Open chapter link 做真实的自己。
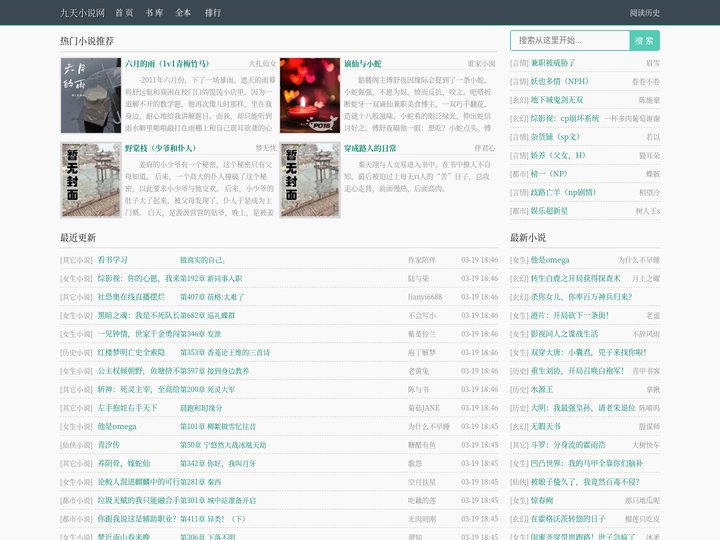 203,260
